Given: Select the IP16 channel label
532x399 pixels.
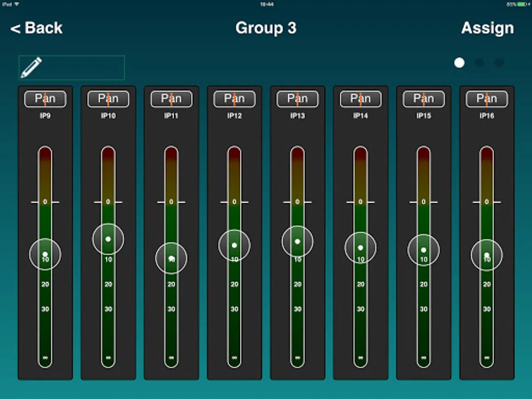Looking at the screenshot, I should 487,116.
